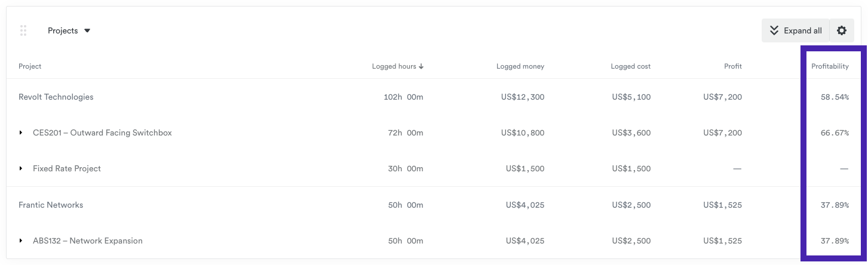Screen dimensions: 868x265
Task: Expand ABS132 – Network Expansion row
Action: coord(21,241)
